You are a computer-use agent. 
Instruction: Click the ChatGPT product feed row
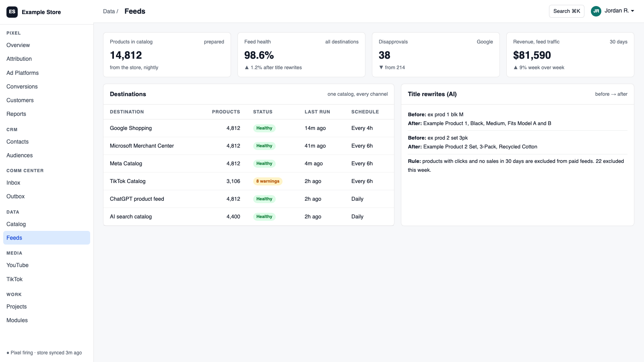pyautogui.click(x=249, y=199)
